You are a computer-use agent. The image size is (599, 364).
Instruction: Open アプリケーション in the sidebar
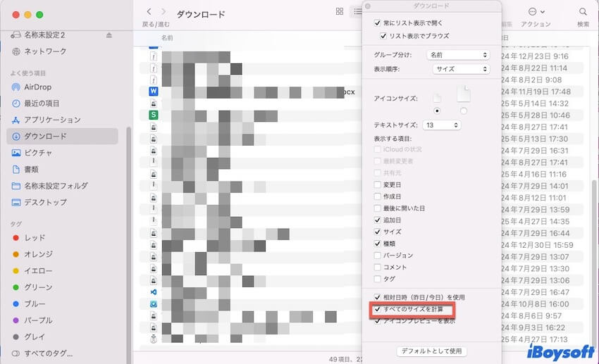(52, 120)
